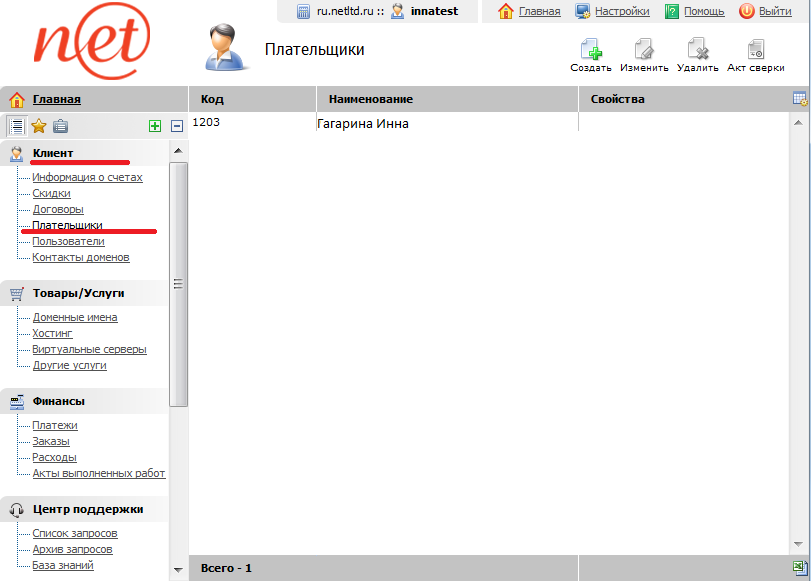Click the sidebar scrollbar down arrow
Image resolution: width=811 pixels, height=581 pixels.
click(178, 569)
